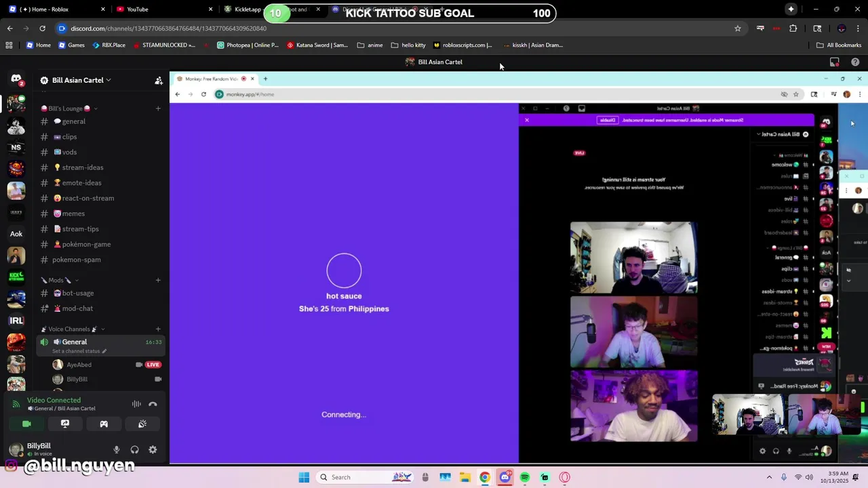Reload the monkey.app page in the stream
This screenshot has width=868, height=488.
coord(203,94)
